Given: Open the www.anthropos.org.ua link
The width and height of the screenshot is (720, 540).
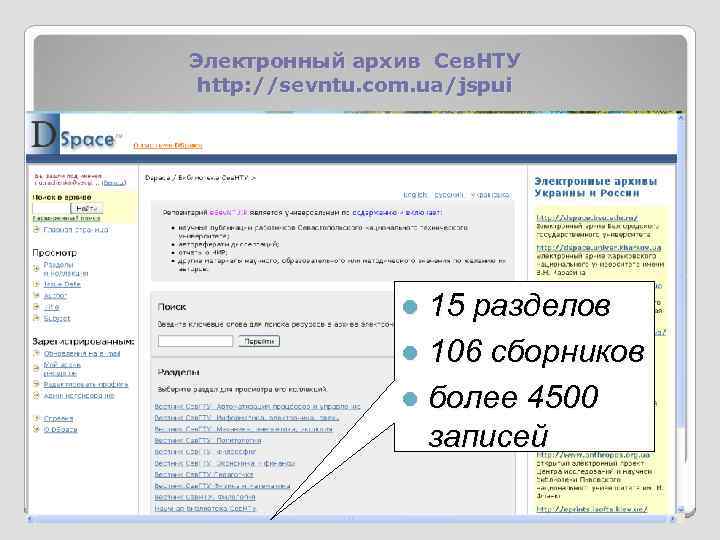Looking at the screenshot, I should (x=593, y=455).
